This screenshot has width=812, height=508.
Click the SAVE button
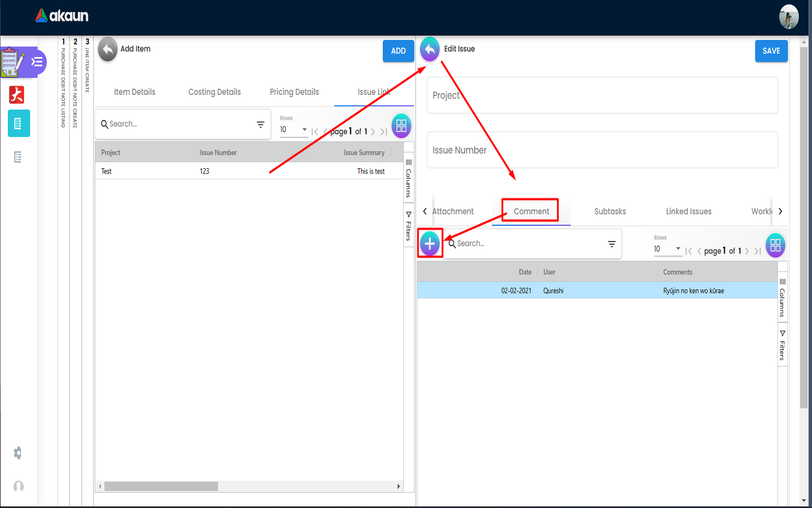[771, 51]
